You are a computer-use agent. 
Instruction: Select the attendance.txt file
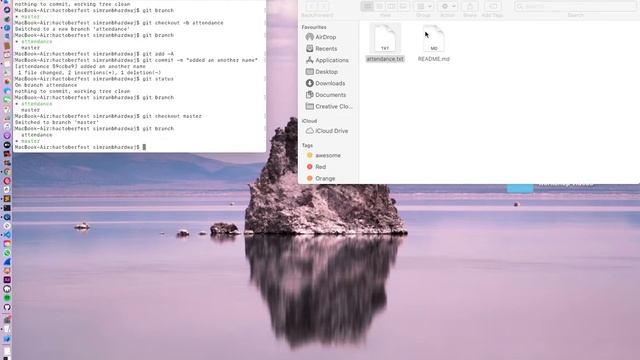[385, 43]
